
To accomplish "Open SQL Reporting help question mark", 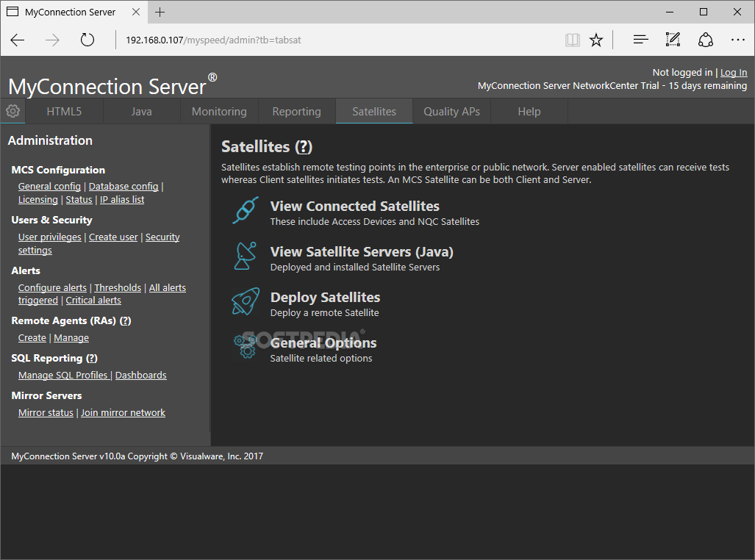I will [x=91, y=358].
